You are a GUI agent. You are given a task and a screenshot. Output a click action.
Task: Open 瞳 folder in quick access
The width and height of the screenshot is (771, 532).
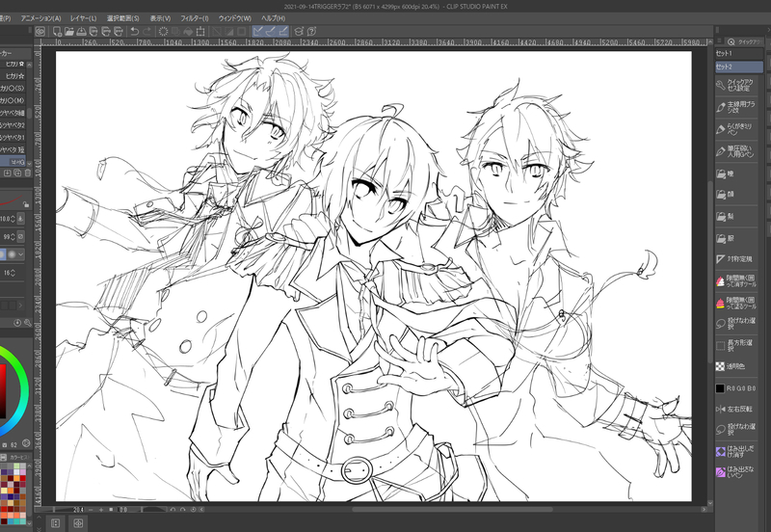[x=736, y=173]
